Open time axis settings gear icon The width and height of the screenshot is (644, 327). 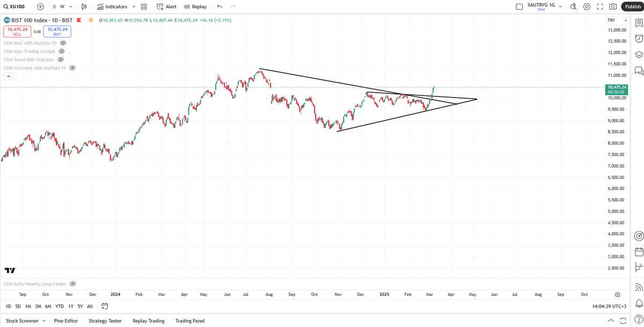tap(618, 294)
